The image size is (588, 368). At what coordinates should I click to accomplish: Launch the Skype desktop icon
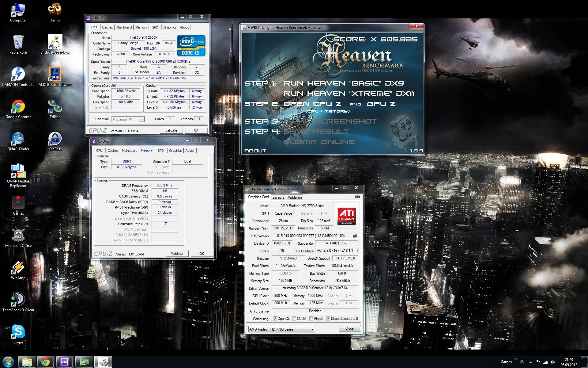pos(18,335)
